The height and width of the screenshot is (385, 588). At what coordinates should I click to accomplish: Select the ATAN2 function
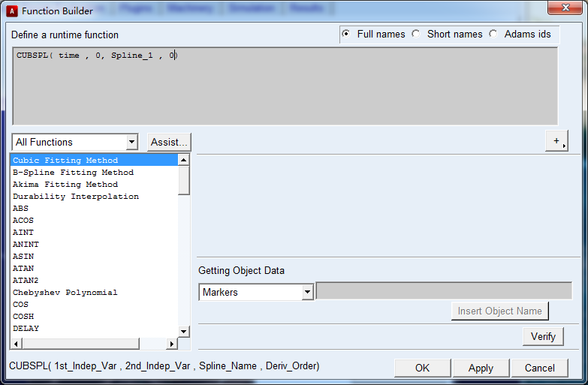pos(94,281)
